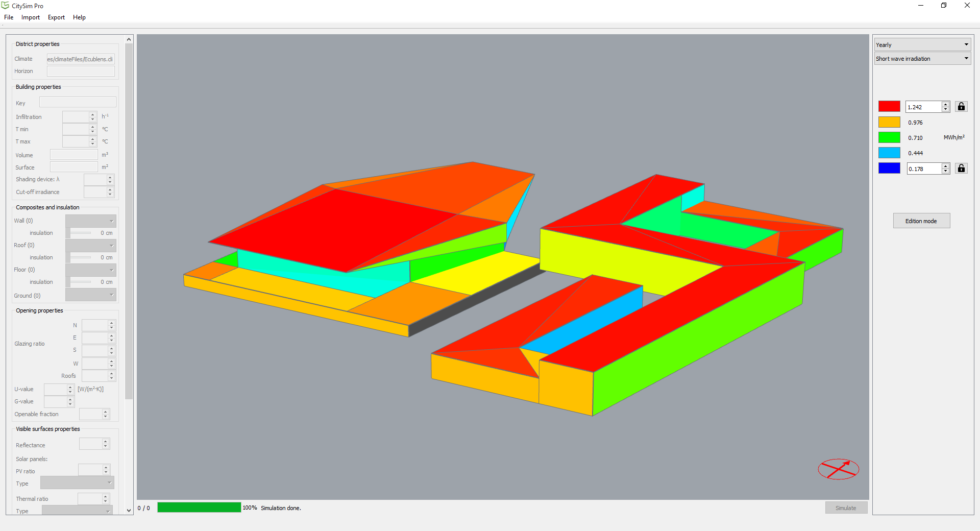
Task: Click the Simulate button
Action: (x=846, y=508)
